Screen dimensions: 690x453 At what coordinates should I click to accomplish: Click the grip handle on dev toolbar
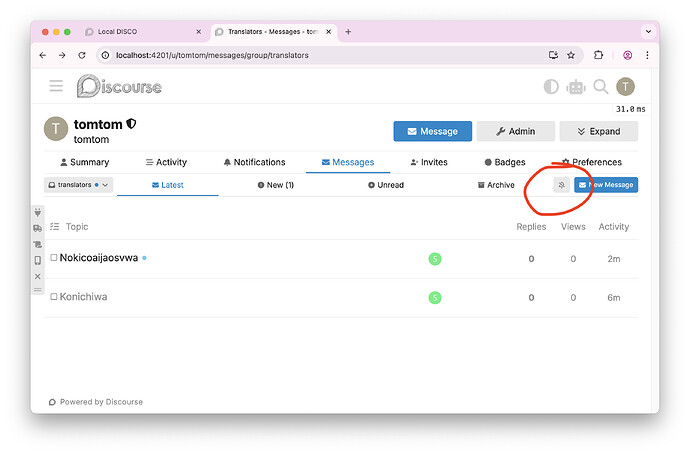pos(38,290)
